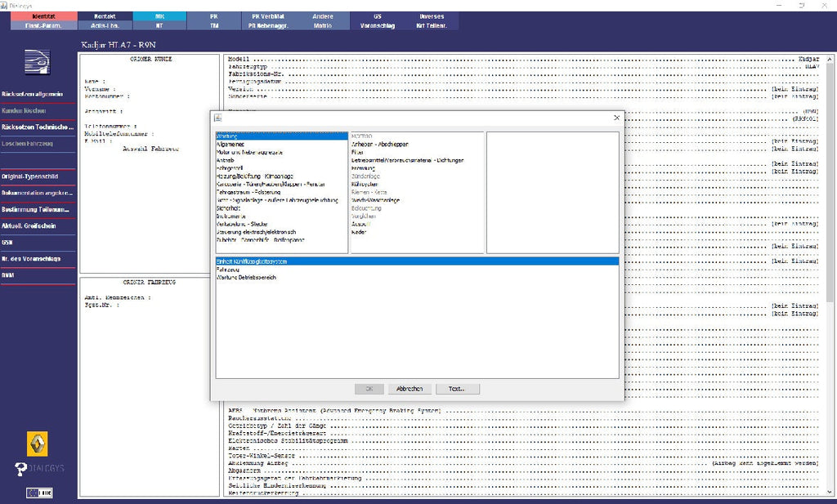Switch to the Kontakt tab
This screenshot has height=504, width=837.
point(105,16)
